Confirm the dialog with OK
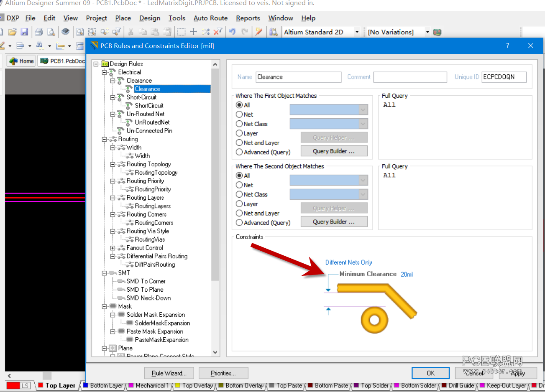 click(430, 373)
